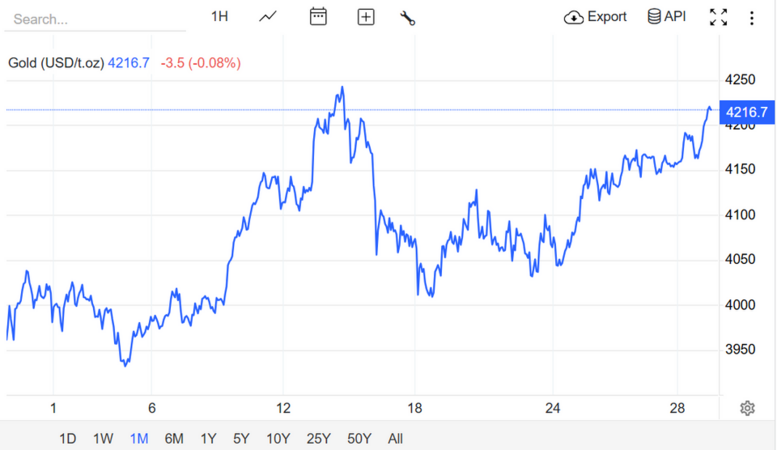Open the 1H interval dropdown
777x450 pixels.
(x=220, y=17)
